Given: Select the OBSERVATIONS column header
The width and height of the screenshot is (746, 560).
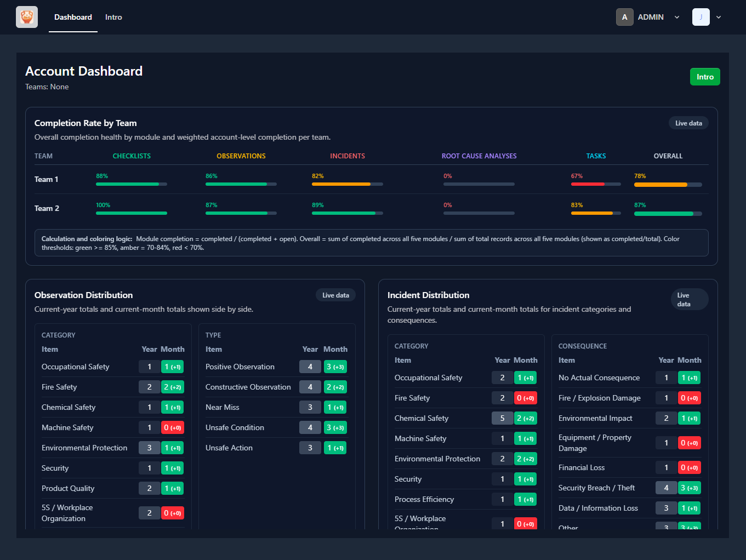Looking at the screenshot, I should tap(241, 156).
